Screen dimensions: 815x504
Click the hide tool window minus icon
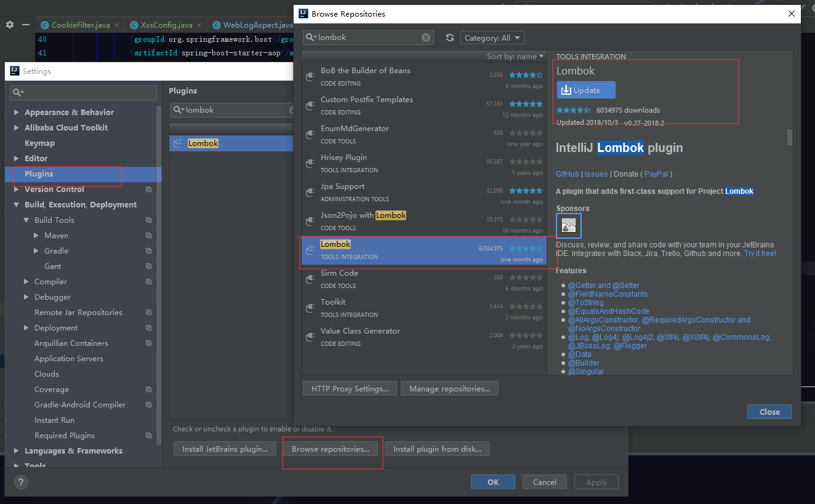click(x=26, y=25)
